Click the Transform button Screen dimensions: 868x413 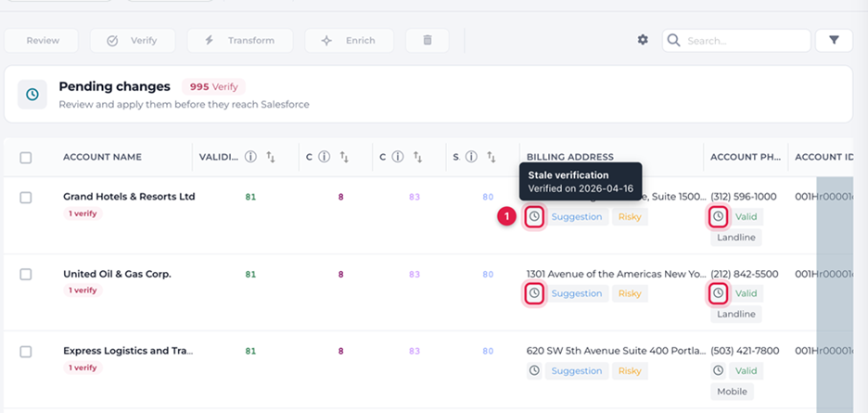click(240, 41)
